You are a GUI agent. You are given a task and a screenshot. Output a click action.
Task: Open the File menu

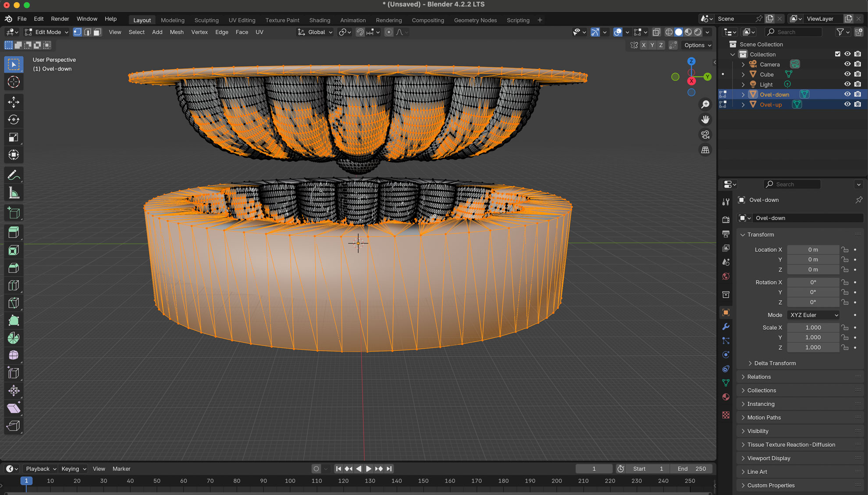(x=22, y=19)
